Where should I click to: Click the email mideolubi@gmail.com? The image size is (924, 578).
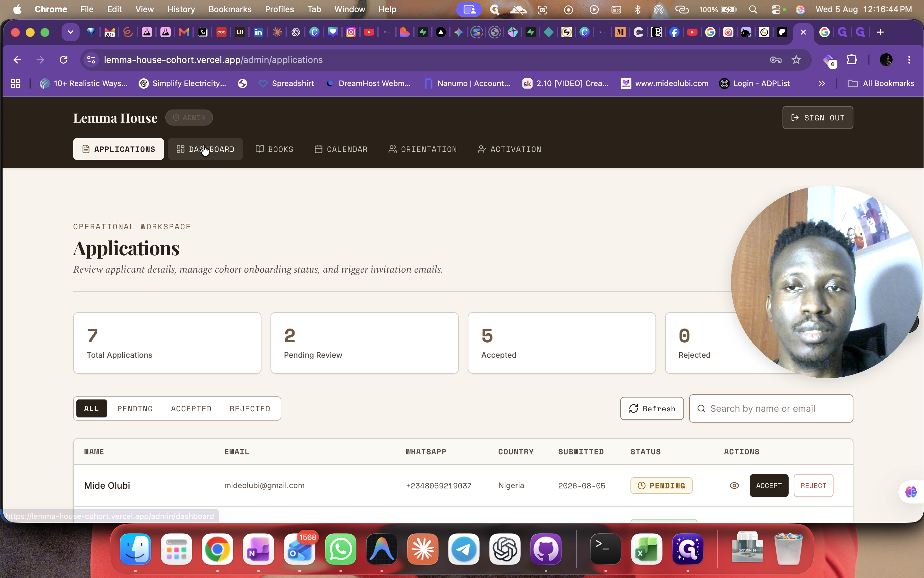point(264,486)
